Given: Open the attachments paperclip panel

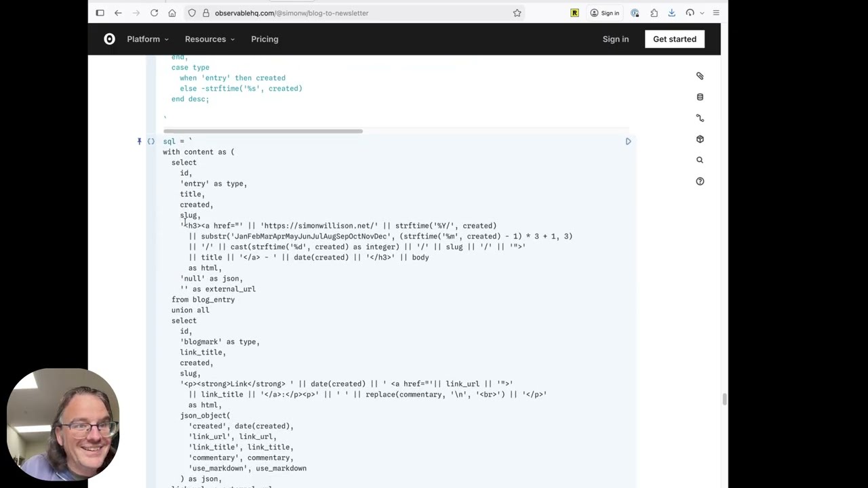Looking at the screenshot, I should (x=700, y=76).
